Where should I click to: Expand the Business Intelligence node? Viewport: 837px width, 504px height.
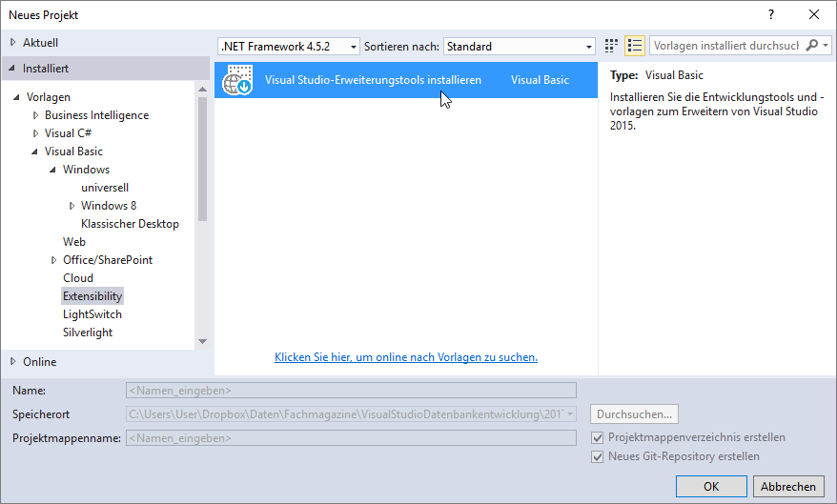36,115
